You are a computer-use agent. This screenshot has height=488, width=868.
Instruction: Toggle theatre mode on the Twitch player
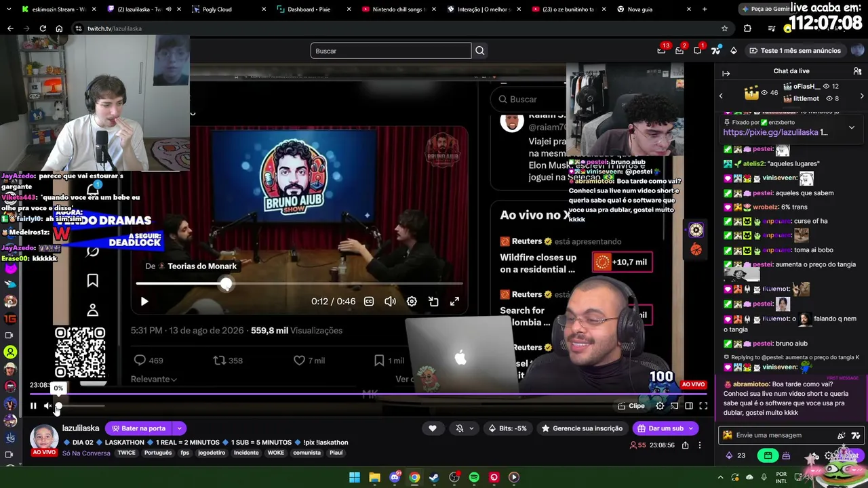689,406
